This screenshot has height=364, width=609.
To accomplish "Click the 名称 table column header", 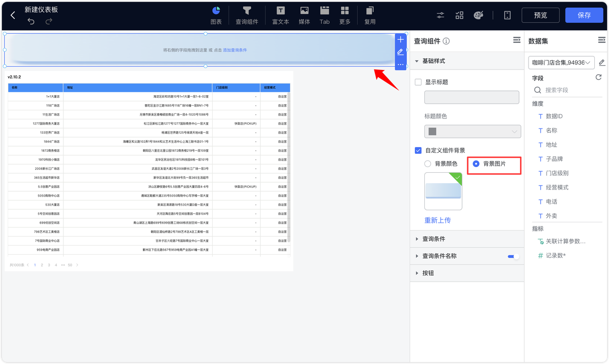I will point(36,88).
